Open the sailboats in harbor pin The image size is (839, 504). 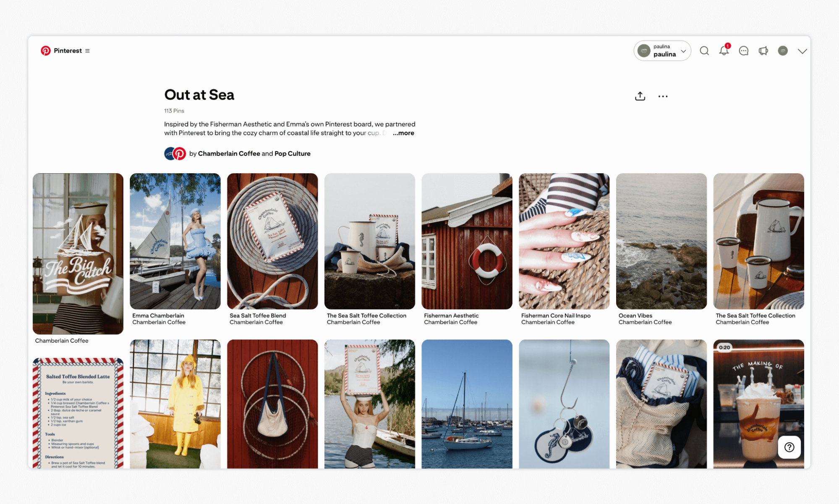[467, 404]
